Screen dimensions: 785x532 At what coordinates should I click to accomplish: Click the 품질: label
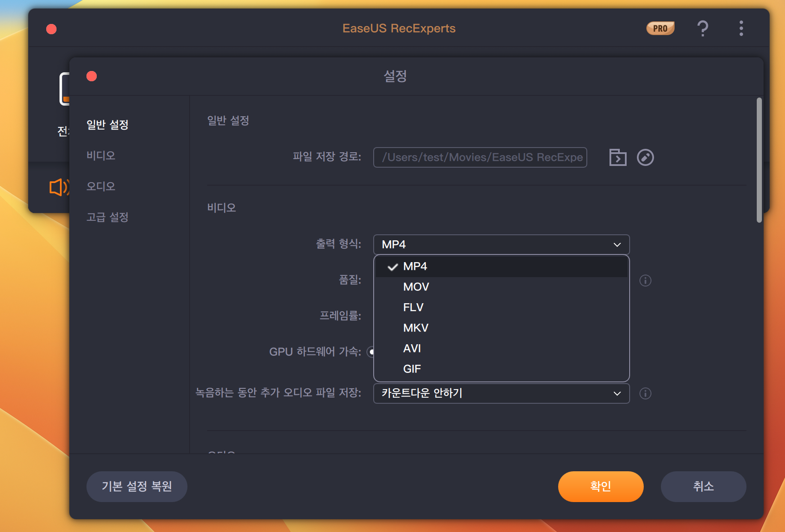350,280
